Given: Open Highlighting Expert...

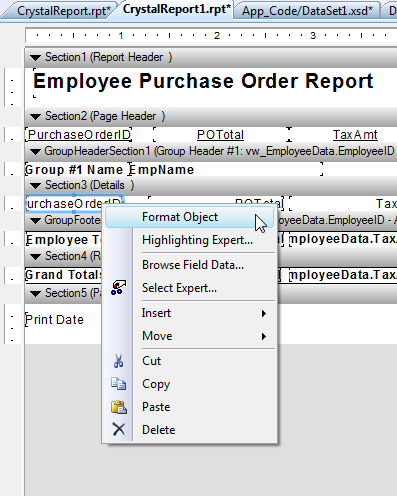Looking at the screenshot, I should point(197,240).
